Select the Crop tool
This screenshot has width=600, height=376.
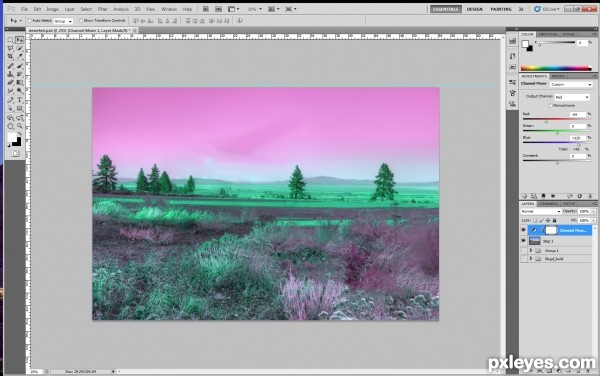(x=10, y=57)
